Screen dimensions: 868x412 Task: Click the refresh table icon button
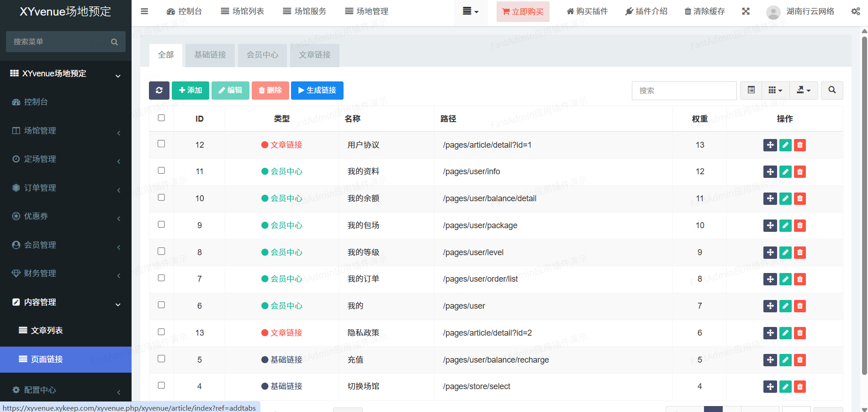(x=159, y=91)
